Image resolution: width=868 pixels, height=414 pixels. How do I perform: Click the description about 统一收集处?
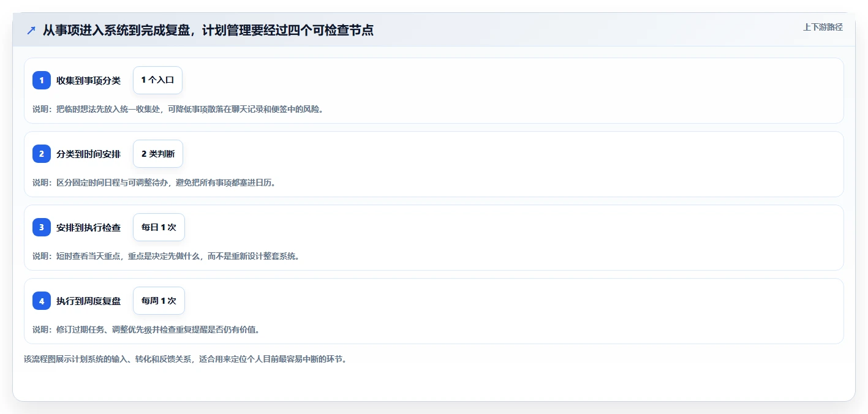tap(178, 109)
